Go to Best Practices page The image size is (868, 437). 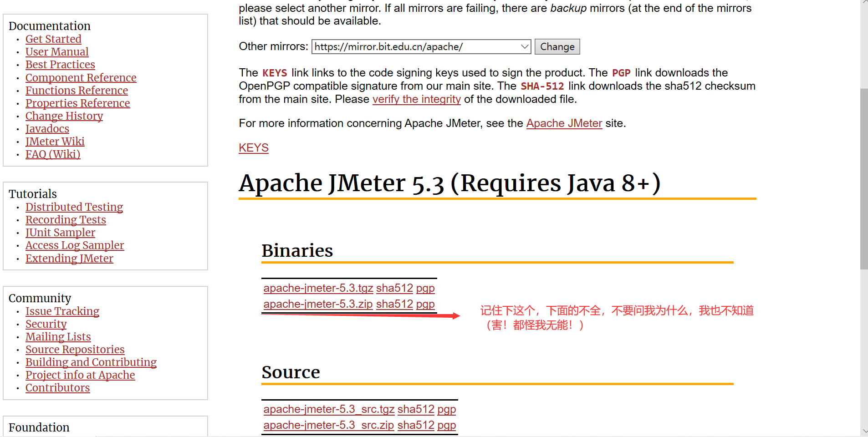(60, 65)
